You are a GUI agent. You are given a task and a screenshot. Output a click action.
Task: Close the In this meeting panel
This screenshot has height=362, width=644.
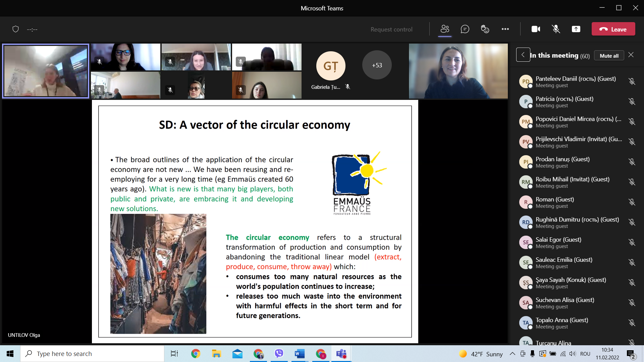click(631, 55)
